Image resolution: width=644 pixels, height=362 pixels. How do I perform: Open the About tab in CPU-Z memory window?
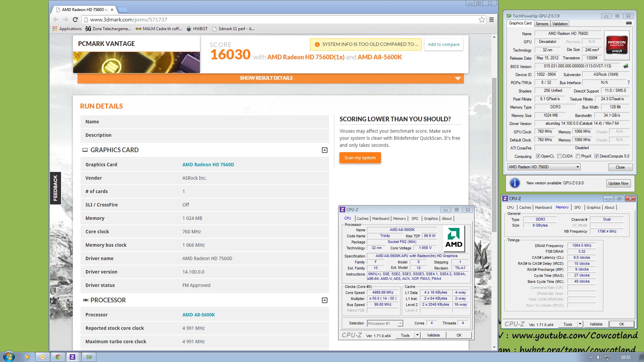coord(609,207)
